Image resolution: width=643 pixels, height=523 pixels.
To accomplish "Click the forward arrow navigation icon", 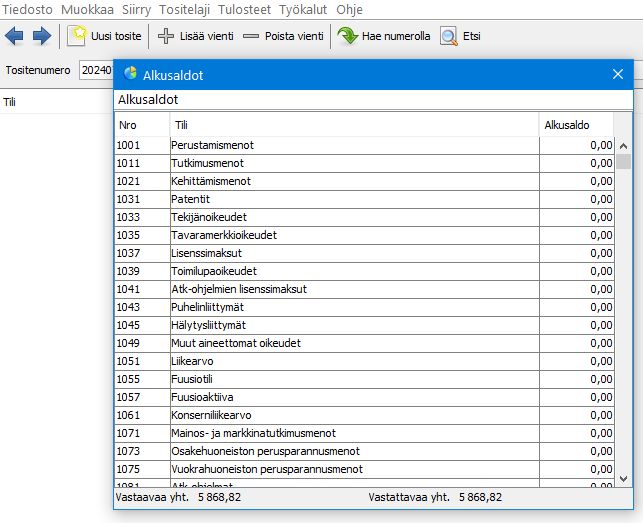I will 42,36.
